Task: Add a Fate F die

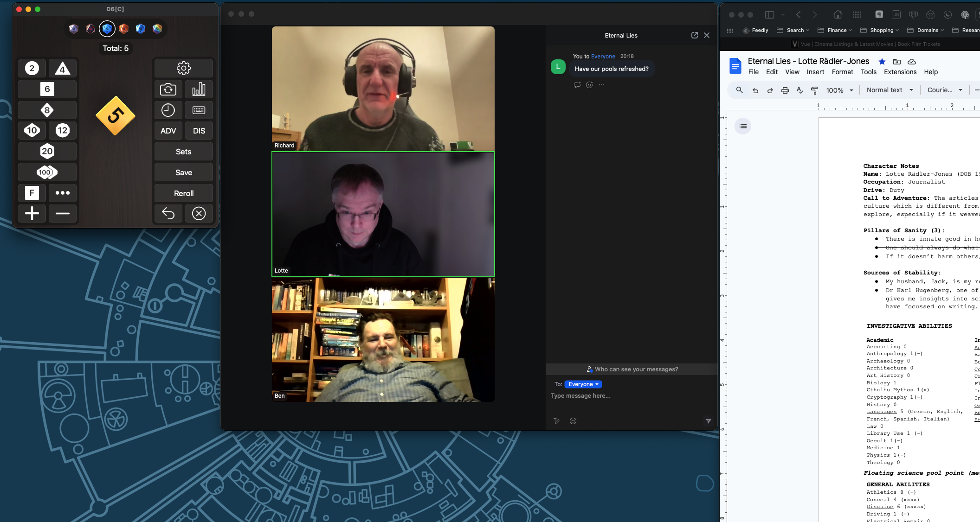Action: [32, 193]
